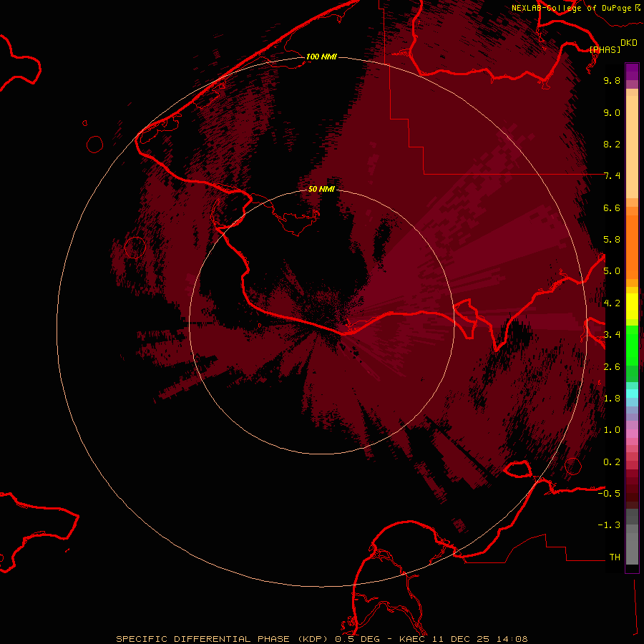The image size is (644, 644).
Task: Click the -1.3 value on color scale
Action: coord(609,525)
